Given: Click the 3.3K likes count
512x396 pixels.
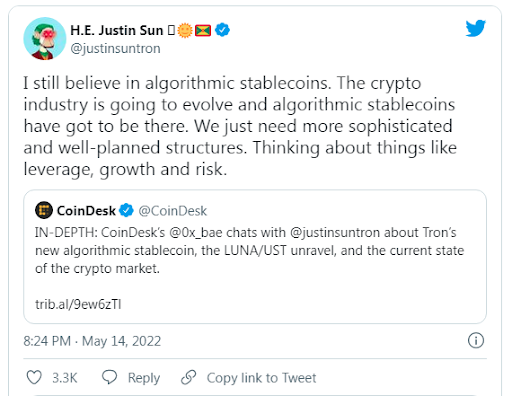Looking at the screenshot, I should click(x=65, y=378).
